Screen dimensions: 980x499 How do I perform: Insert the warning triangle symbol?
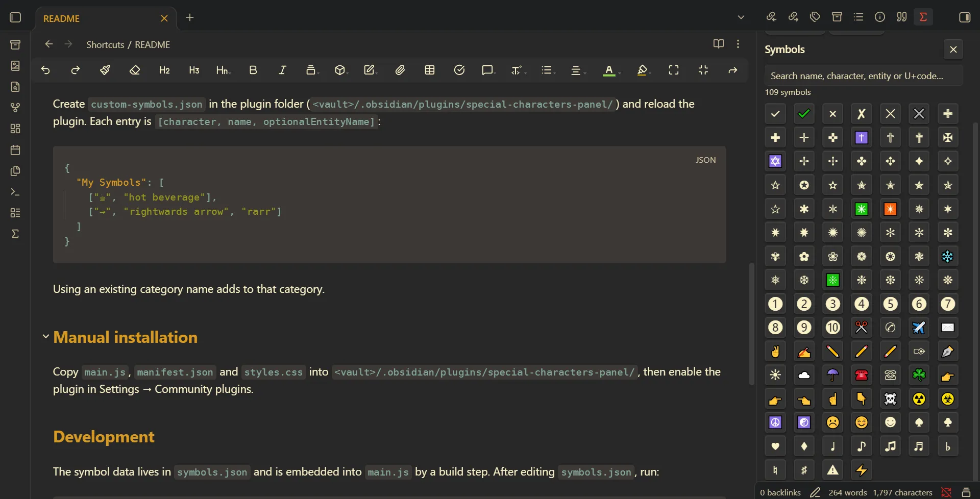pyautogui.click(x=833, y=470)
